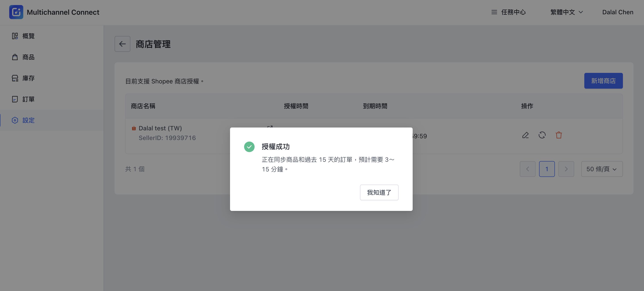Click 我知道了 to dismiss the dialog

pos(379,192)
